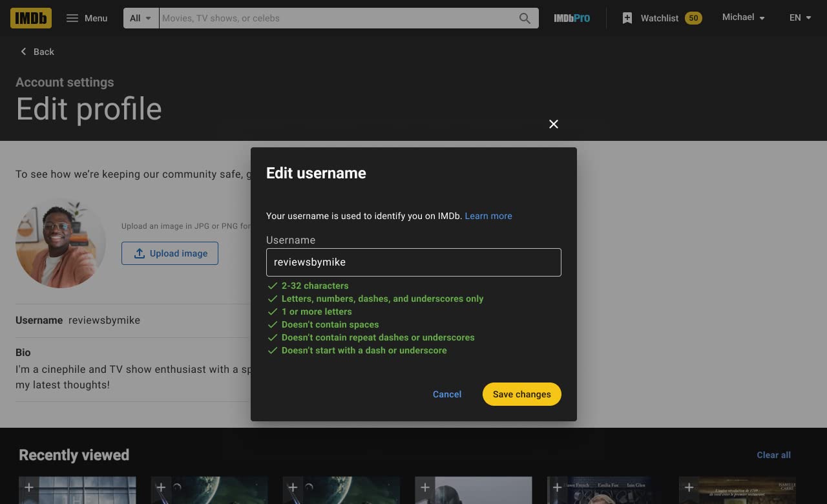Click the 'Account settings' label

pos(65,82)
